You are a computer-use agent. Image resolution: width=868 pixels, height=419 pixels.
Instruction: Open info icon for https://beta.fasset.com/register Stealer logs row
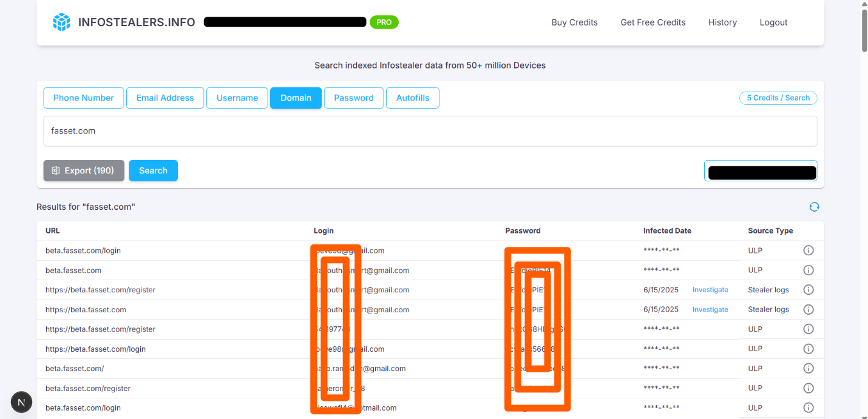click(809, 290)
